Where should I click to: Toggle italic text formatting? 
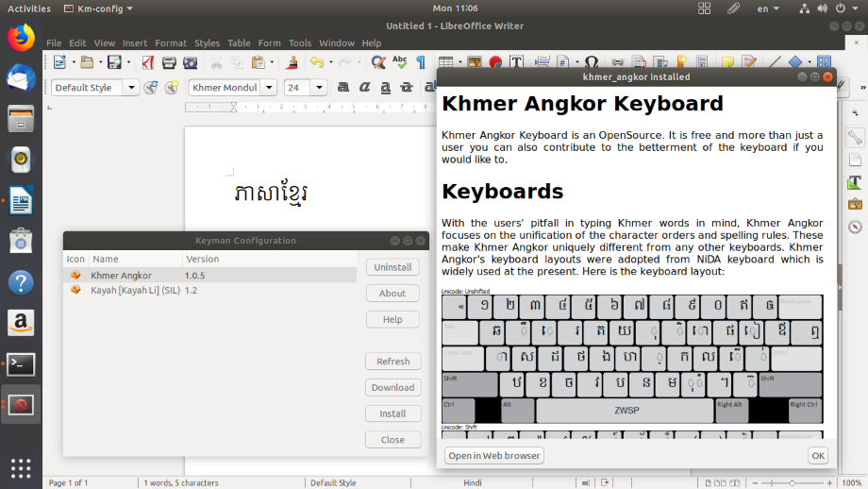click(364, 88)
